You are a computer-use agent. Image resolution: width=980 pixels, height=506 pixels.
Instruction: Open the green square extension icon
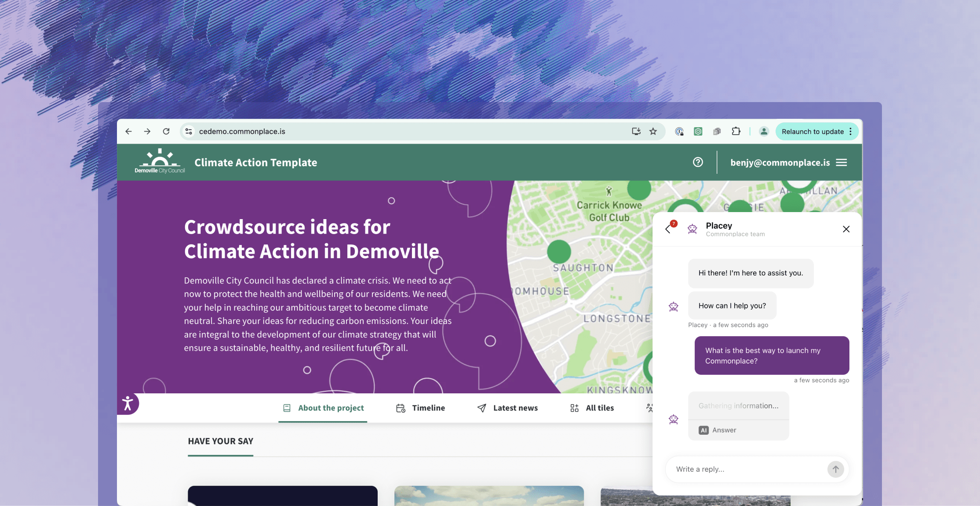click(x=698, y=132)
